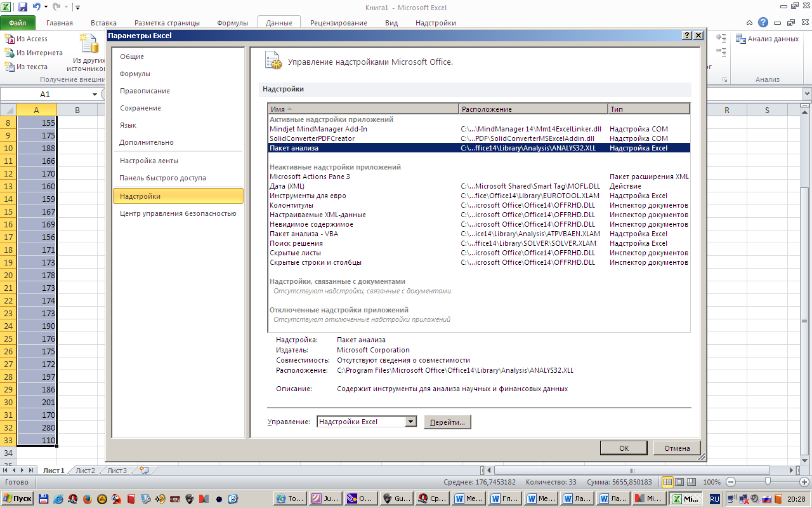This screenshot has width=812, height=508.
Task: Select Microsoft Actions Pane 3 row
Action: point(479,177)
